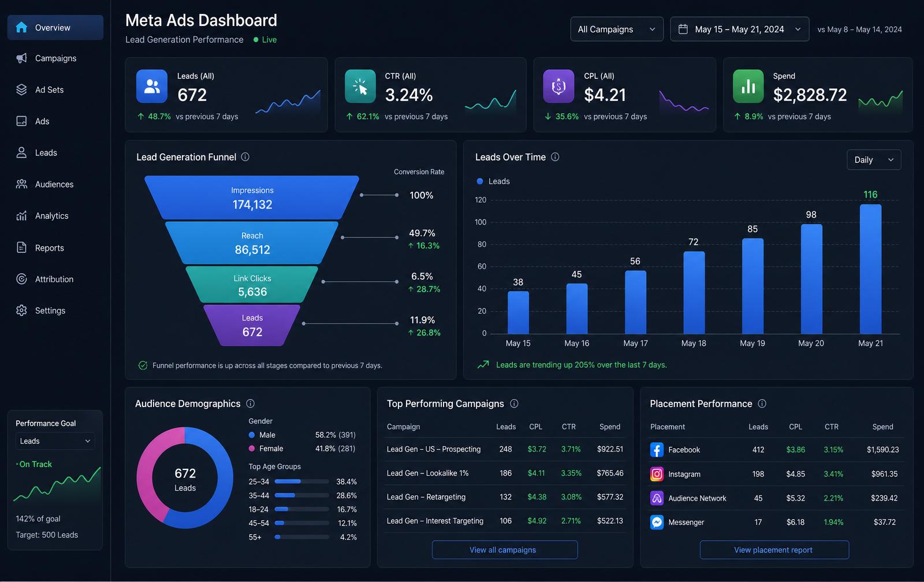The height and width of the screenshot is (582, 924).
Task: Click the On Track status label
Action: tap(34, 464)
